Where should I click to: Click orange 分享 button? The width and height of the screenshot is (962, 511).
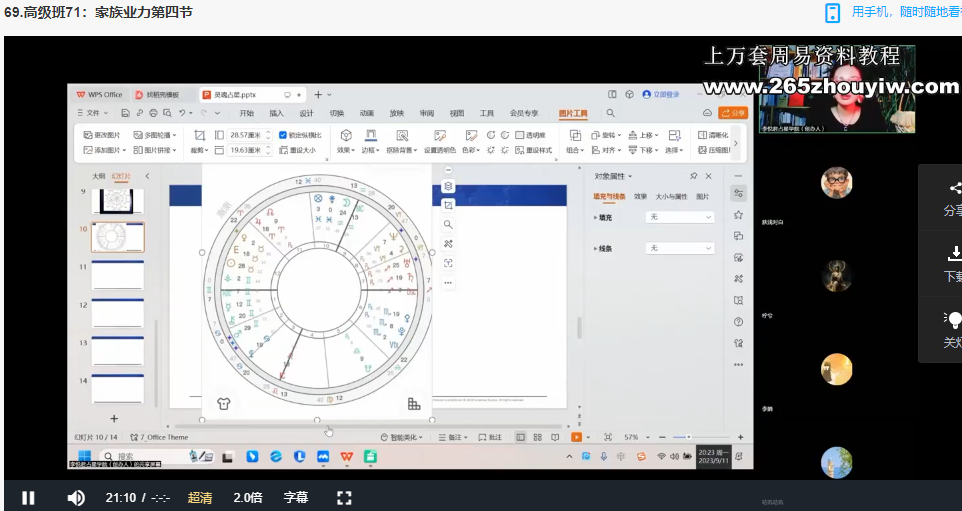[x=733, y=113]
